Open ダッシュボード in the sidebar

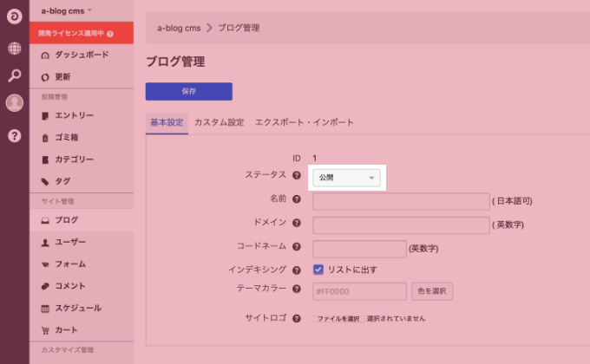[82, 55]
